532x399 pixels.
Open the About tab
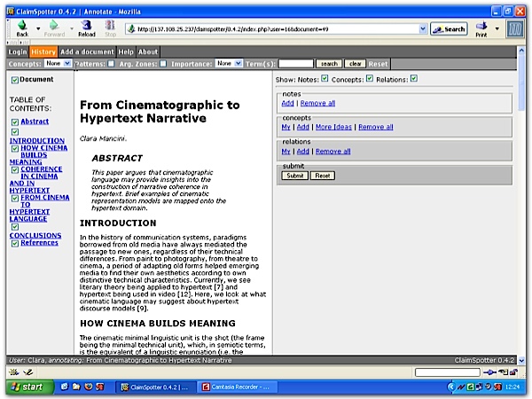tap(148, 52)
